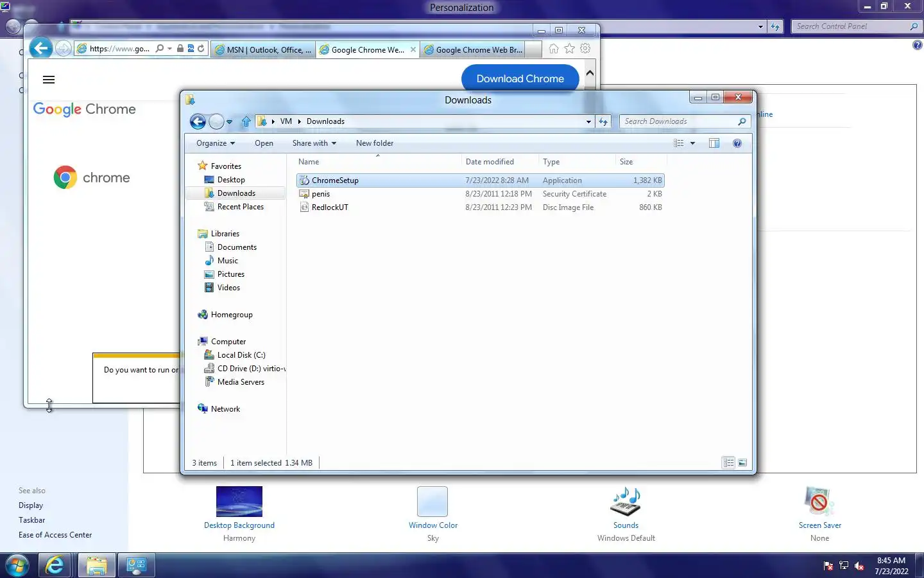Click the blue up-arrow icon in Downloads address bar

(246, 121)
